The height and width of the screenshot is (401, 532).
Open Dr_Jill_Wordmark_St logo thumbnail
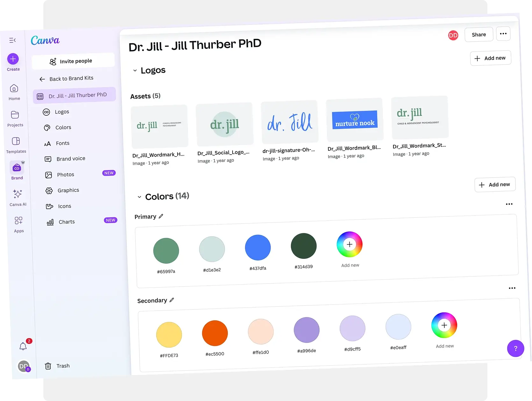[420, 117]
